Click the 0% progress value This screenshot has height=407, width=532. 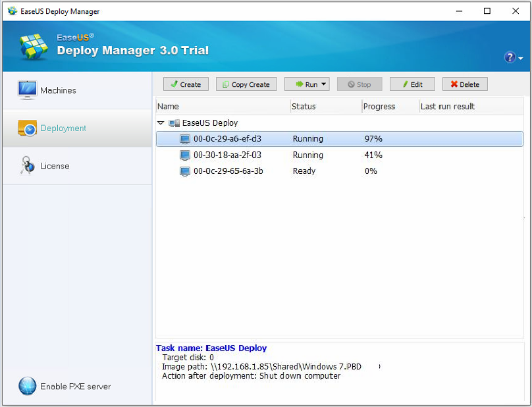(x=371, y=171)
